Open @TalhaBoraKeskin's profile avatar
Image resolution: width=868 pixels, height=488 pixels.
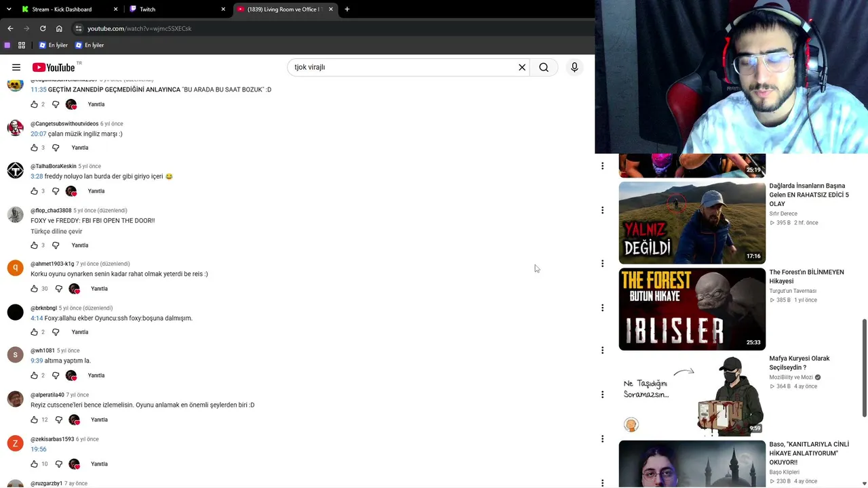(x=15, y=170)
